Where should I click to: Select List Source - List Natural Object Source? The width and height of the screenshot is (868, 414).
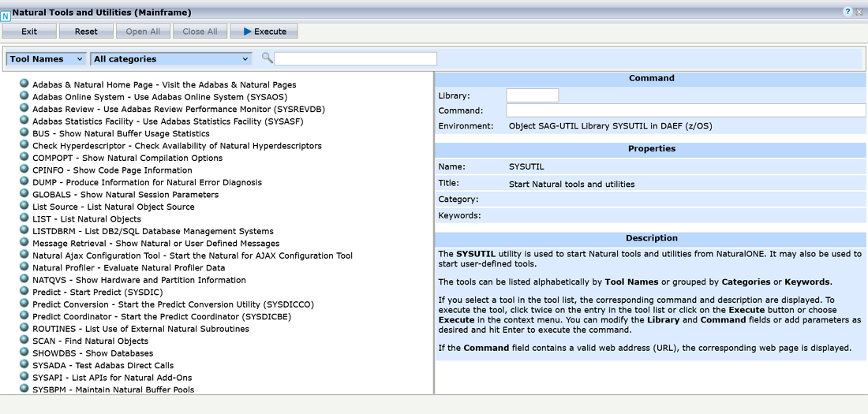[114, 207]
